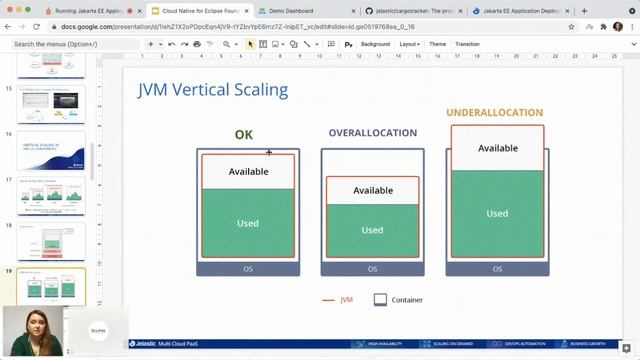Click the OVERALLOCATION heading
640x360 pixels.
[x=373, y=133]
